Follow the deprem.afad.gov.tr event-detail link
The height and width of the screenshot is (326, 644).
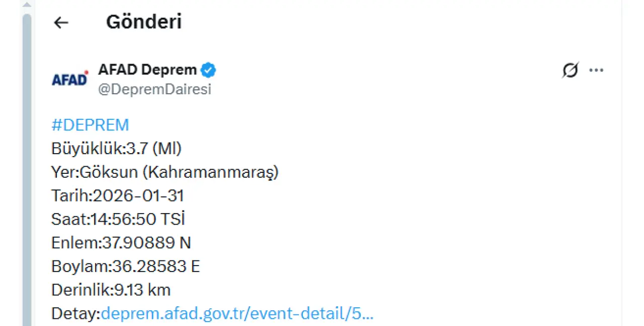point(237,314)
